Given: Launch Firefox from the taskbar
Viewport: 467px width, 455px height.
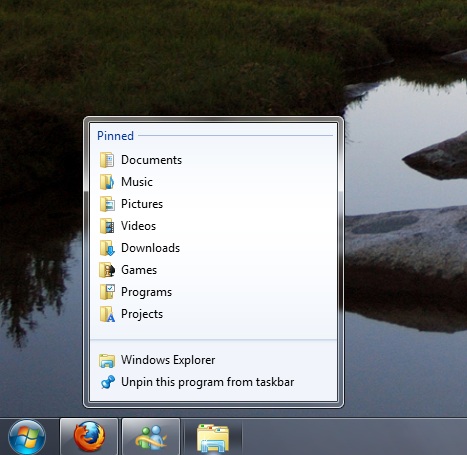Looking at the screenshot, I should [x=89, y=437].
